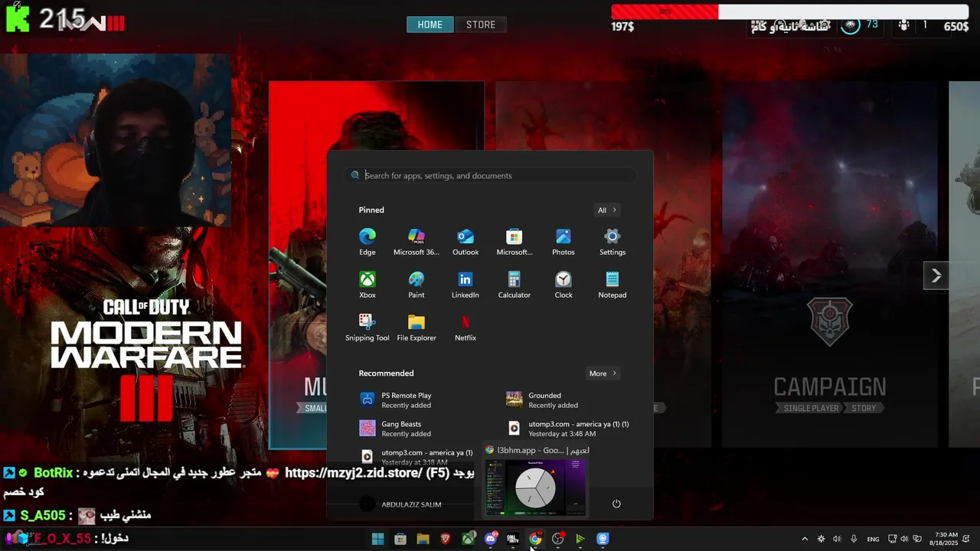Click the Chrome icon on the taskbar
Viewport: 980px width, 551px height.
pyautogui.click(x=535, y=539)
